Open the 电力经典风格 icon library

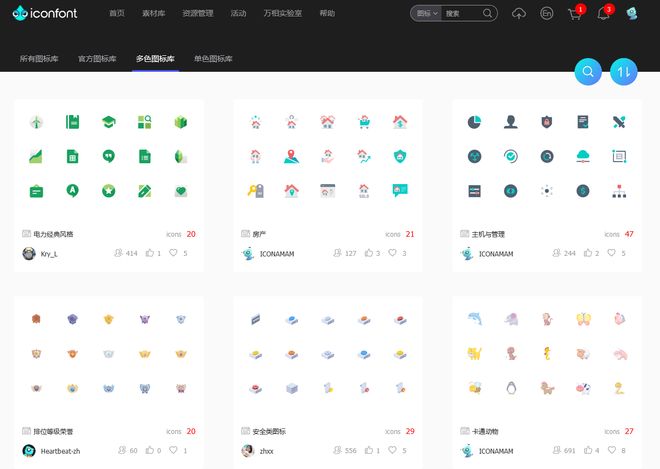pos(53,234)
